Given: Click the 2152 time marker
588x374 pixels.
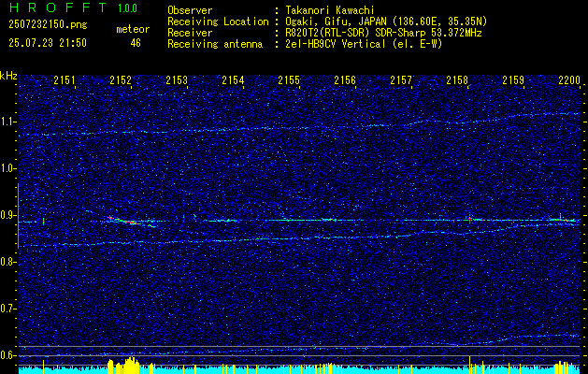Looking at the screenshot, I should point(121,79).
